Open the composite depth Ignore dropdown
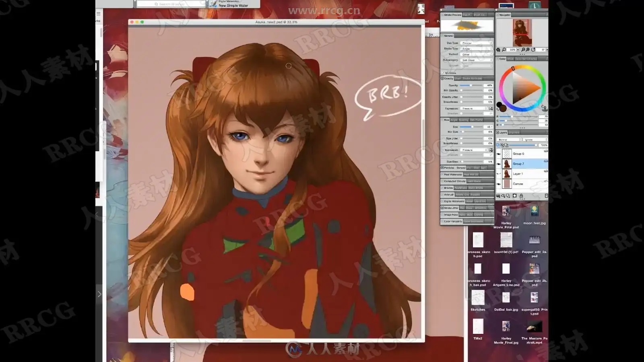This screenshot has height=362, width=644. (536, 140)
